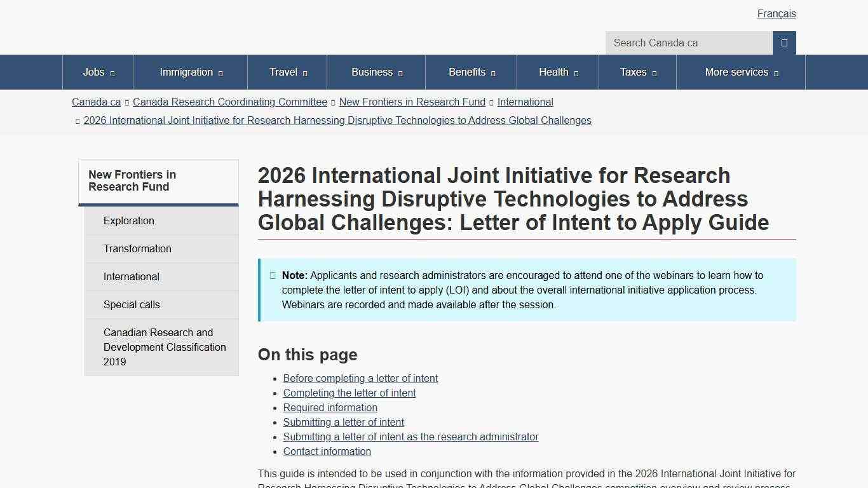This screenshot has width=868, height=488.
Task: Open the Jobs menu
Action: (94, 72)
